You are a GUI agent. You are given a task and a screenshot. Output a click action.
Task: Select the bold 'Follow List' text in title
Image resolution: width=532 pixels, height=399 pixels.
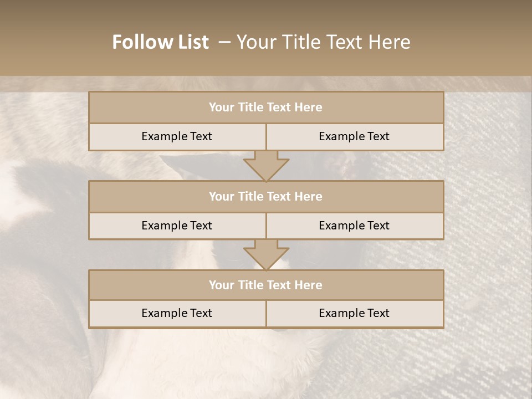click(x=160, y=42)
